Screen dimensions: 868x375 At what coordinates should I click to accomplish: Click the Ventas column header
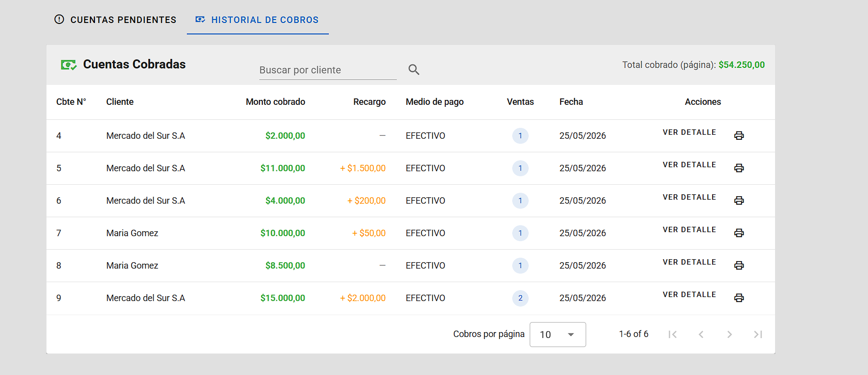[x=520, y=102]
